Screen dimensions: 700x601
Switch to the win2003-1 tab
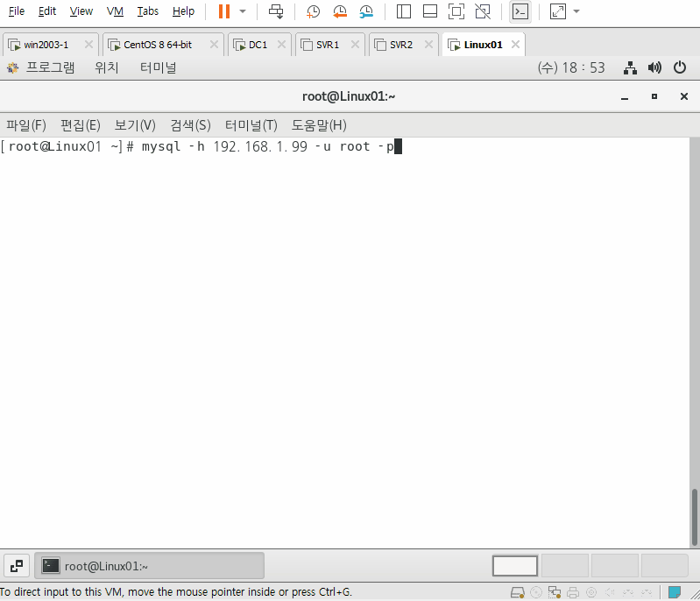tap(46, 45)
